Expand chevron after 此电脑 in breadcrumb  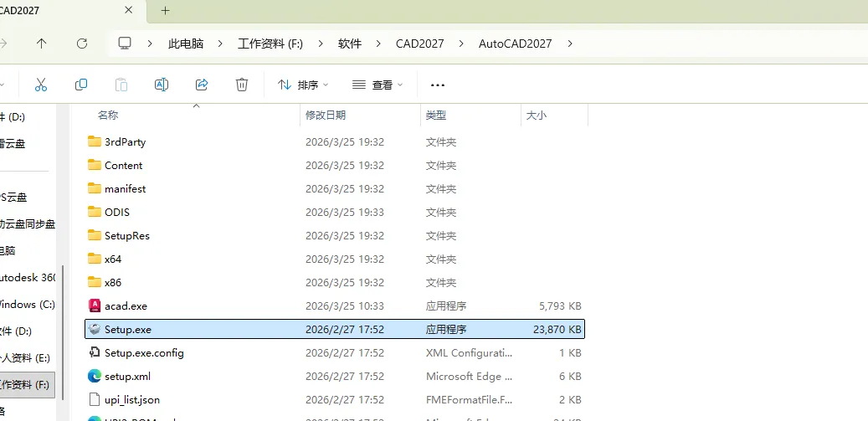221,44
